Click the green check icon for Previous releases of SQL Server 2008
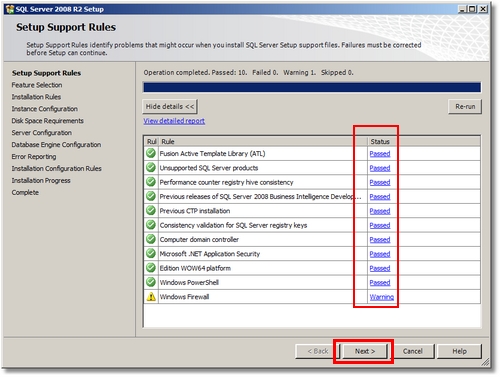Screen dimensions: 500x377 (151, 196)
